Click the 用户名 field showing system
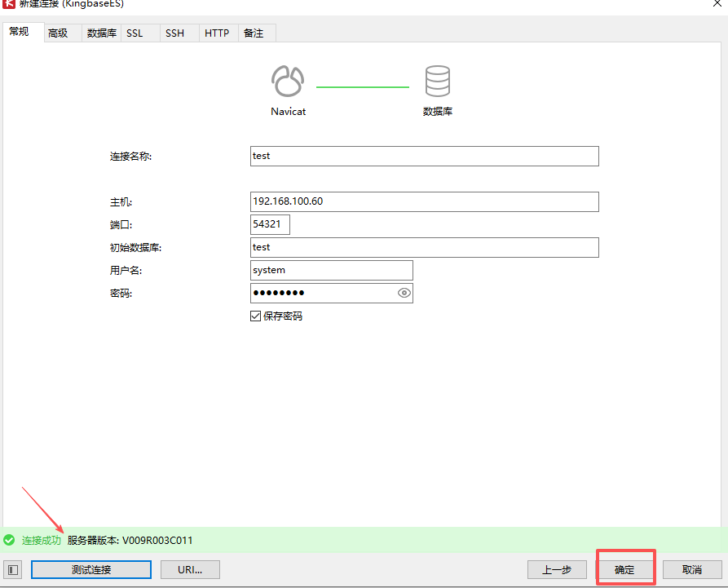The image size is (728, 588). [x=332, y=270]
